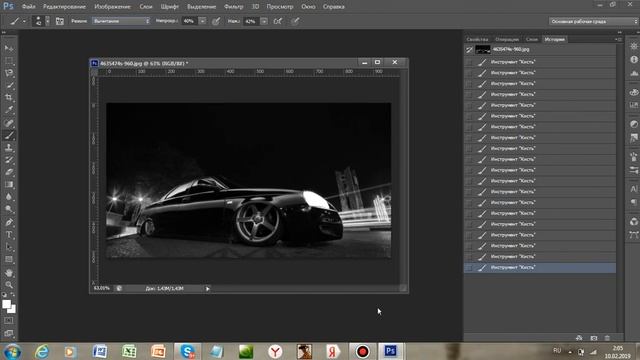
Task: Open the History panel flyout menu
Action: [x=618, y=39]
